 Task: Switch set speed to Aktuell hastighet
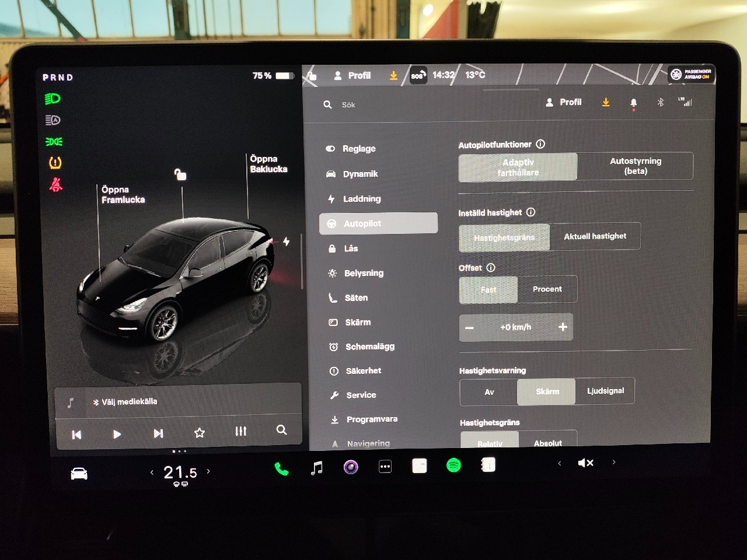[x=595, y=237]
